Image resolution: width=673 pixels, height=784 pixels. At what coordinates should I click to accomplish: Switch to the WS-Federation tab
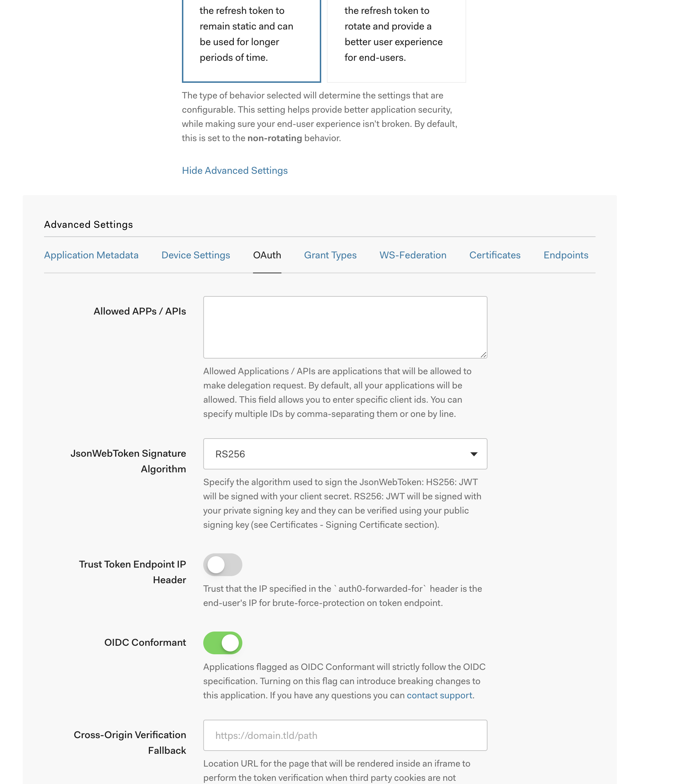click(x=413, y=255)
